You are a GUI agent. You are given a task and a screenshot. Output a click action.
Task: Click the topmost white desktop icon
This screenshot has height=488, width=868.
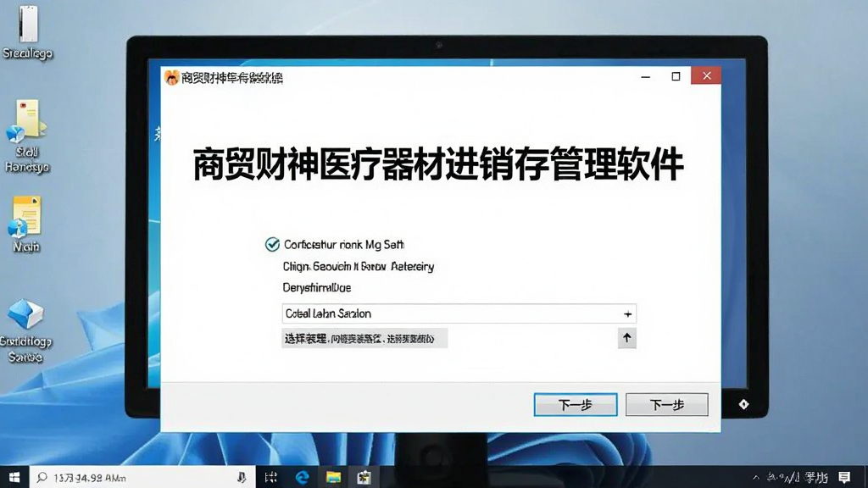click(x=28, y=23)
